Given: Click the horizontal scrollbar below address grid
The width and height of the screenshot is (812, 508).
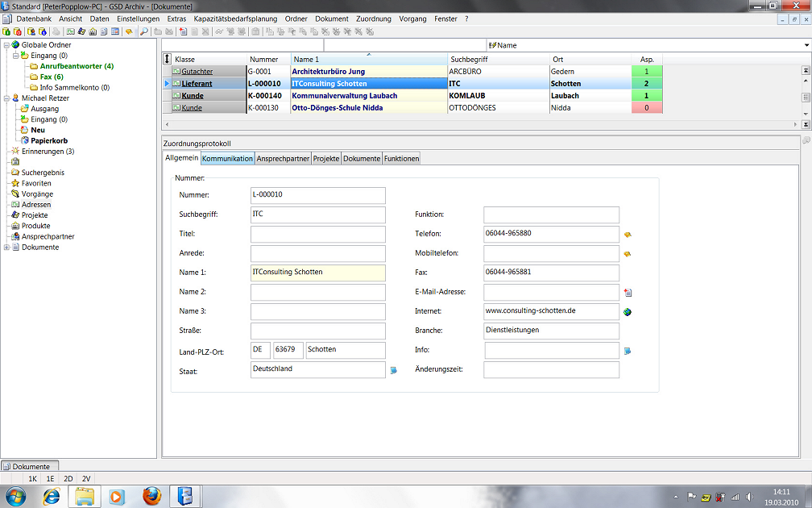Looking at the screenshot, I should tap(481, 124).
